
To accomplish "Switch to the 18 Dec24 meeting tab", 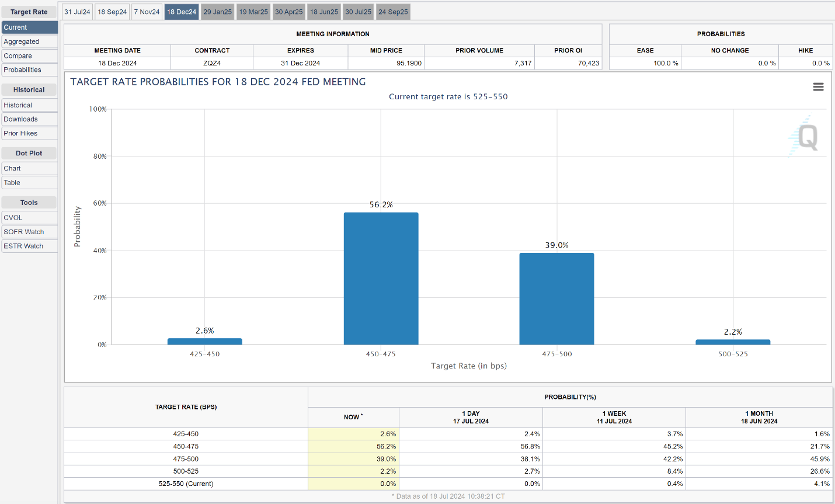I will coord(182,11).
